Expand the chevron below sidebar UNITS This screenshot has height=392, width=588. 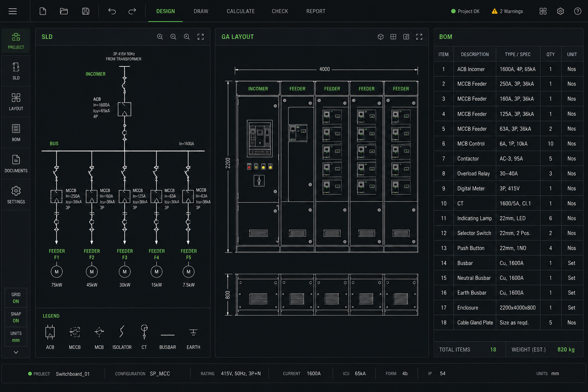point(16,352)
